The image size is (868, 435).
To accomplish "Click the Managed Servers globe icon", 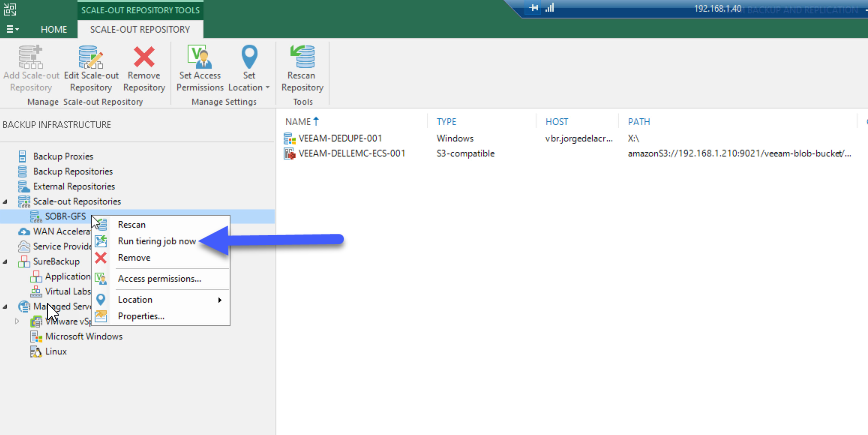I will tap(24, 306).
